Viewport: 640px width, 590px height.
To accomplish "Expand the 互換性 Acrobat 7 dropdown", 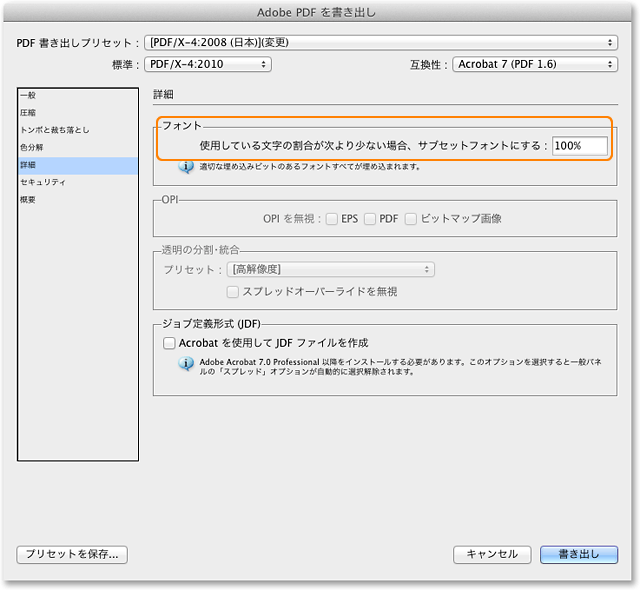I will pos(534,64).
